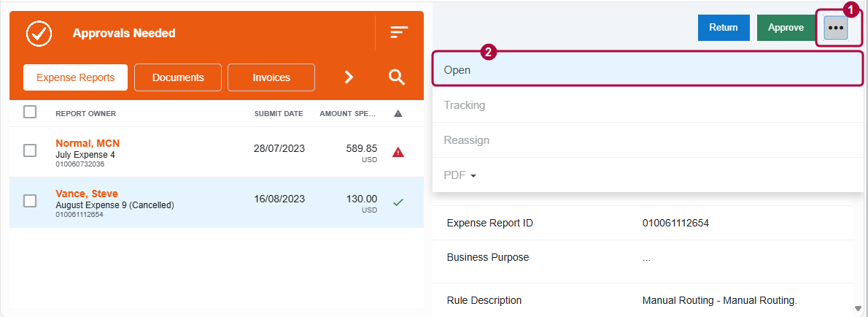Click the green checkmark on Vance, Steve row
Viewport: 868px width, 317px height.
coord(398,202)
